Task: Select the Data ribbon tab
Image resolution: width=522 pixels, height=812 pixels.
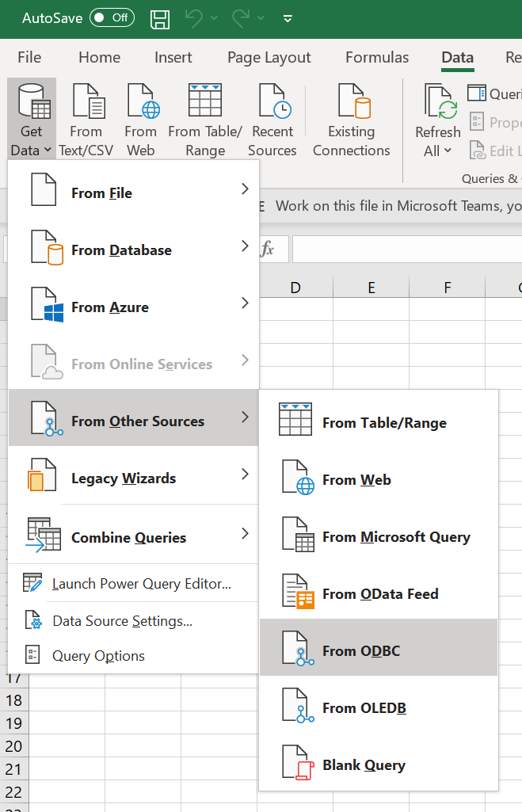Action: point(457,57)
